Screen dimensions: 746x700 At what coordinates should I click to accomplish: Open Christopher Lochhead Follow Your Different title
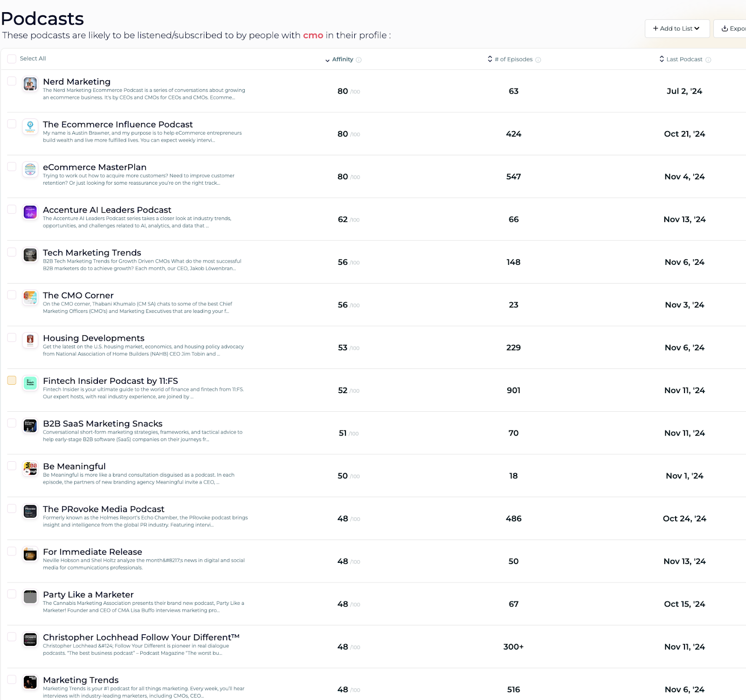pyautogui.click(x=141, y=638)
